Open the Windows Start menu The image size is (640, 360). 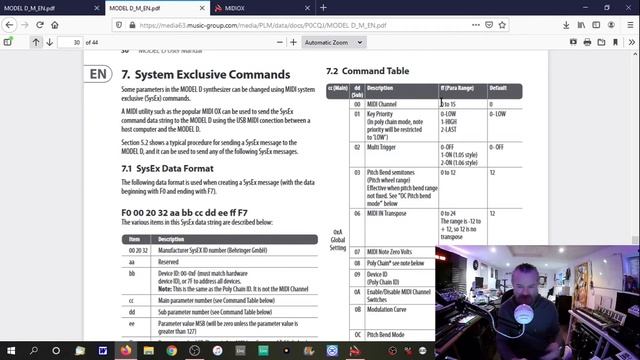tap(11, 351)
